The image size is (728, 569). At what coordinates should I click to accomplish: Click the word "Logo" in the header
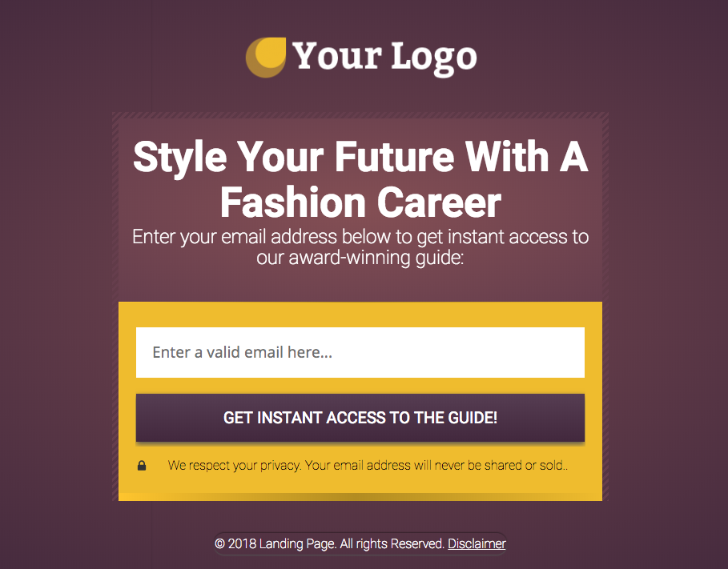[433, 57]
